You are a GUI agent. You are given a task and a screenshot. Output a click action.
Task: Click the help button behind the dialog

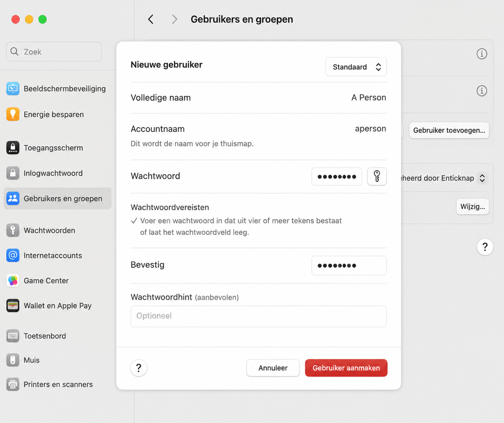pyautogui.click(x=485, y=247)
